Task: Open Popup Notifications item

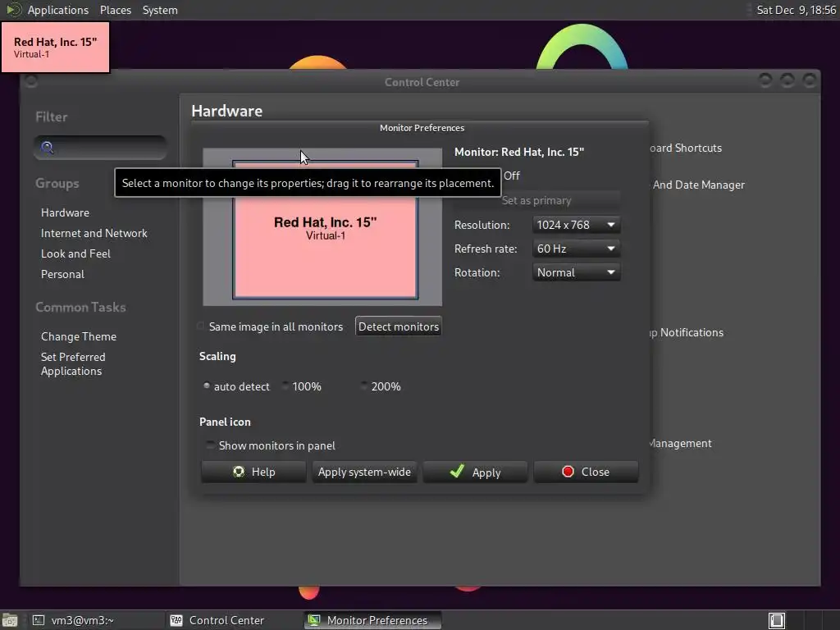Action: pyautogui.click(x=687, y=333)
